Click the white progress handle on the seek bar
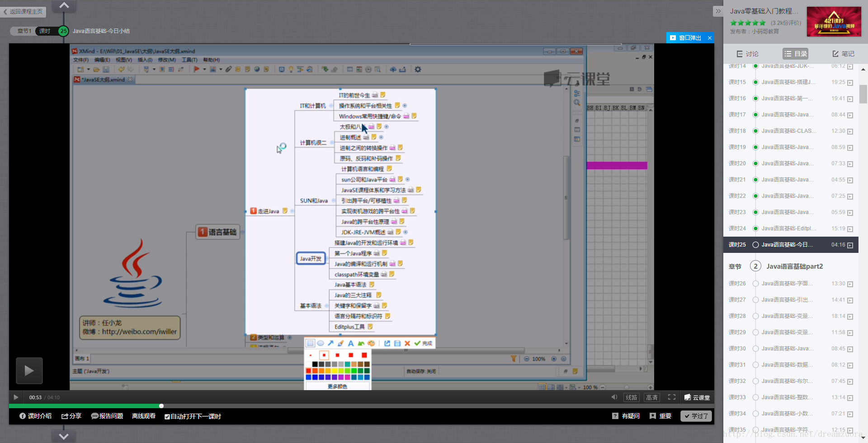The width and height of the screenshot is (868, 443). (x=161, y=406)
